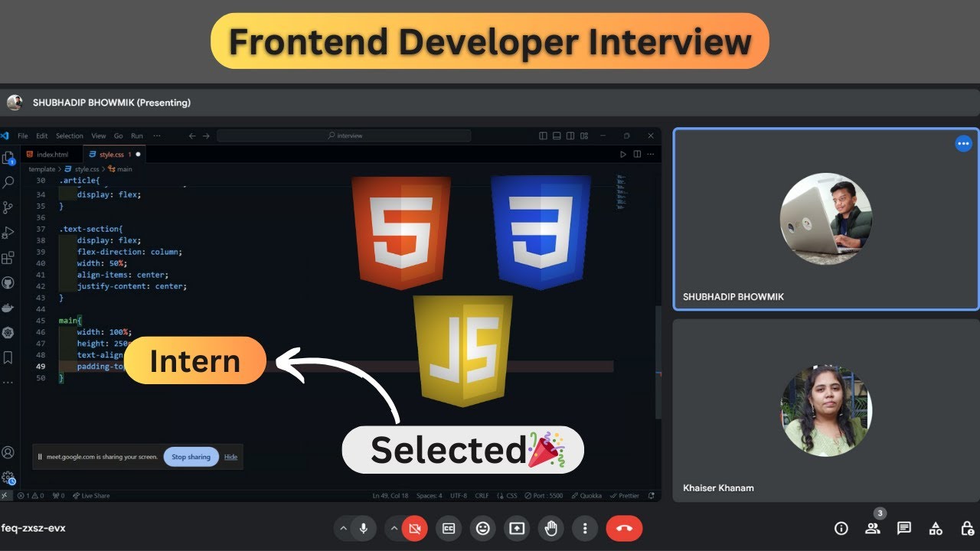Open meeting details info icon
The image size is (980, 551).
point(841,528)
